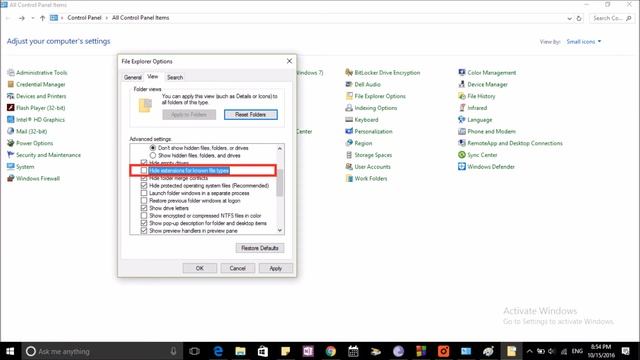Enable Show encrypted or compressed NTFS files in color

144,216
